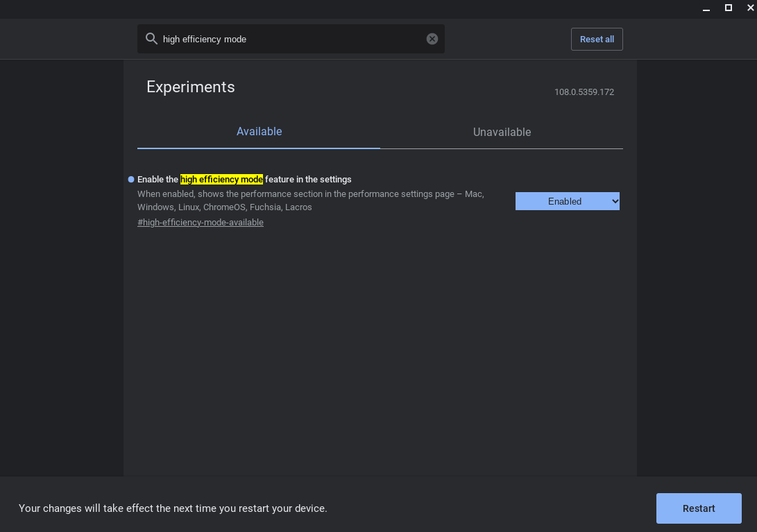The width and height of the screenshot is (757, 532).
Task: Open the Enabled dropdown for high efficiency mode
Action: point(568,201)
